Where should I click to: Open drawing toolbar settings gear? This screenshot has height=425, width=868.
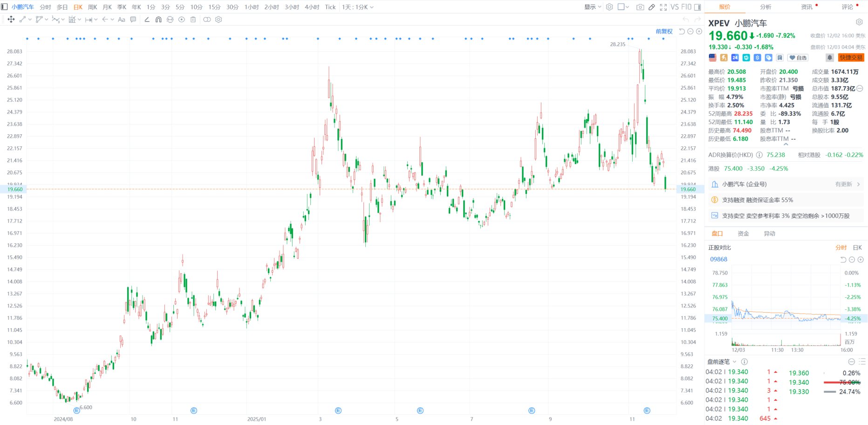tap(219, 20)
